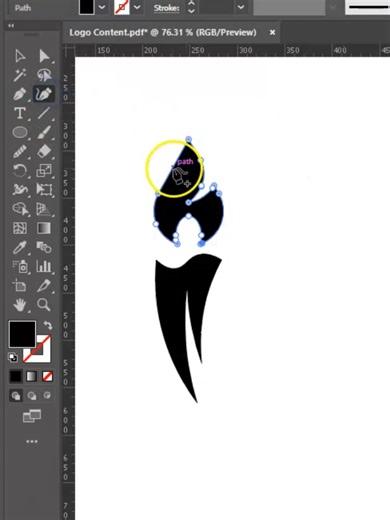Select the Eraser tool
Image resolution: width=390 pixels, height=520 pixels.
[x=44, y=152]
